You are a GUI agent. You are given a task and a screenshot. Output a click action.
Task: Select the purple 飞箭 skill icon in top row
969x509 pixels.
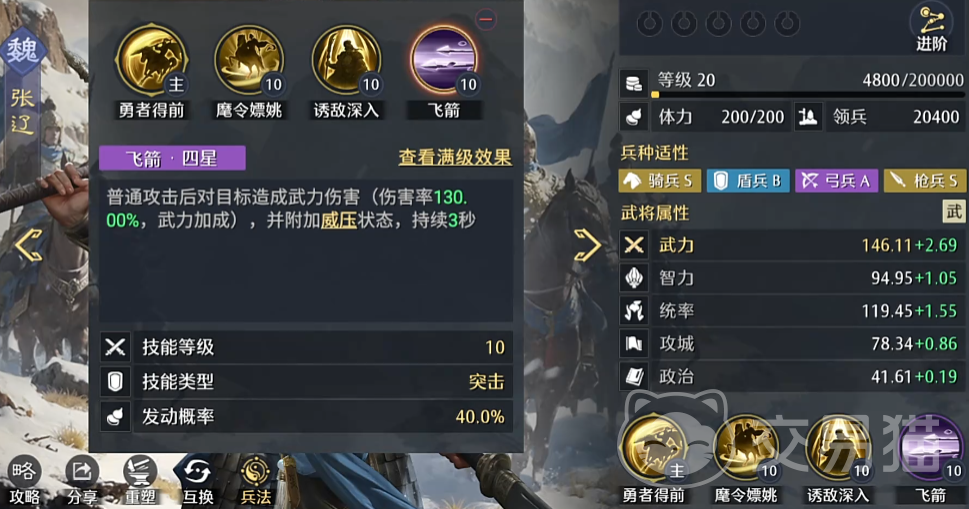point(444,60)
